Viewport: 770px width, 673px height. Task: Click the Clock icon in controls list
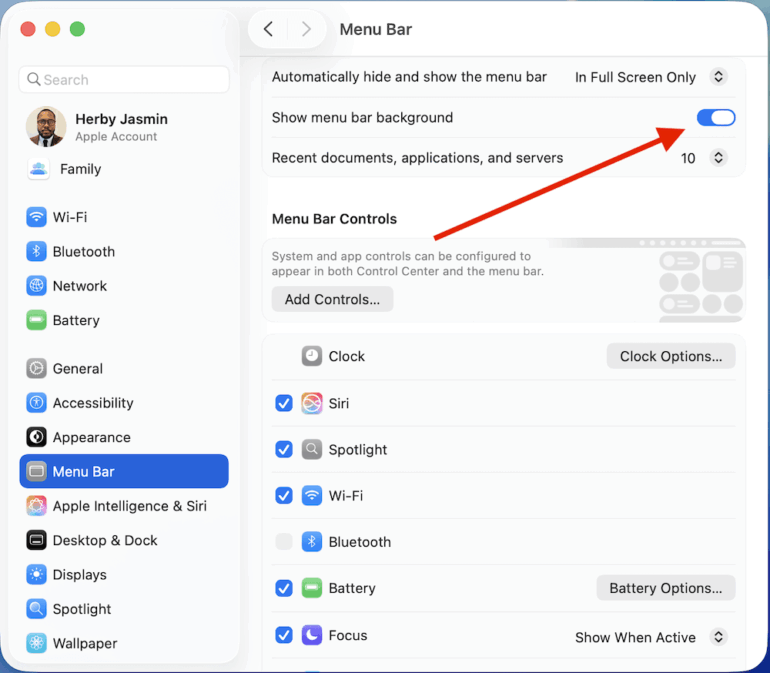tap(312, 356)
